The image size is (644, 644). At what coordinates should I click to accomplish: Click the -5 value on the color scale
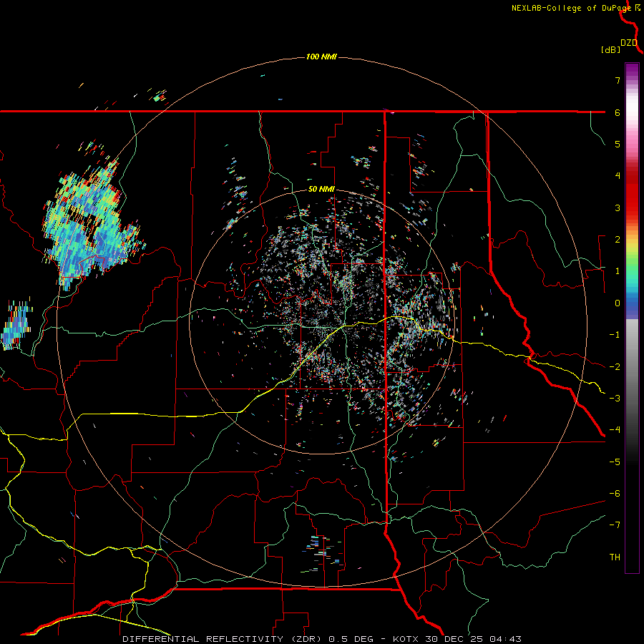pyautogui.click(x=615, y=462)
